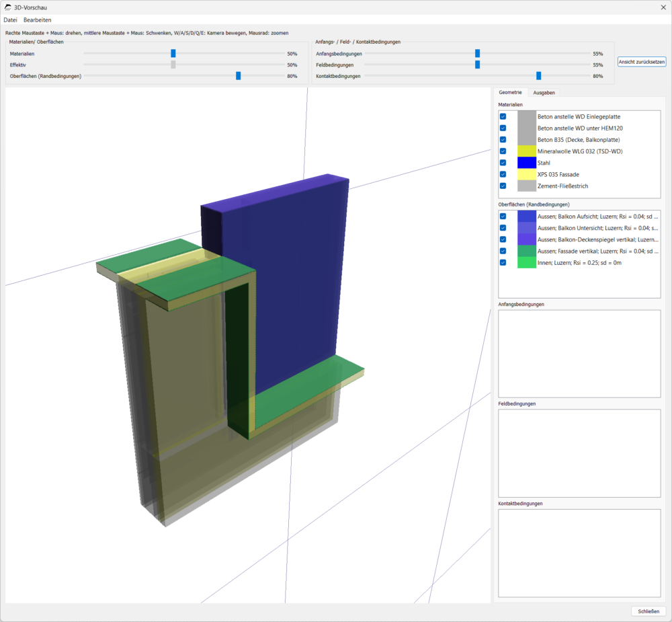This screenshot has height=622, width=672.
Task: Open the Bearbeiten menu
Action: point(37,20)
